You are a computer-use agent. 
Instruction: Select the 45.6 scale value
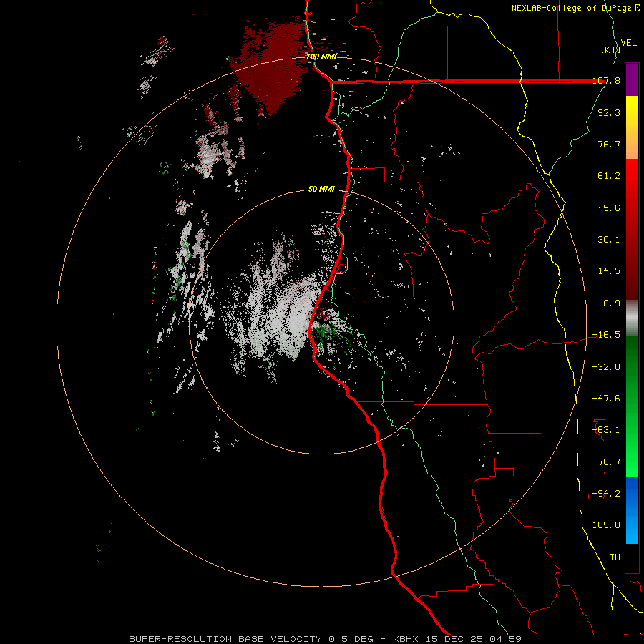point(609,208)
